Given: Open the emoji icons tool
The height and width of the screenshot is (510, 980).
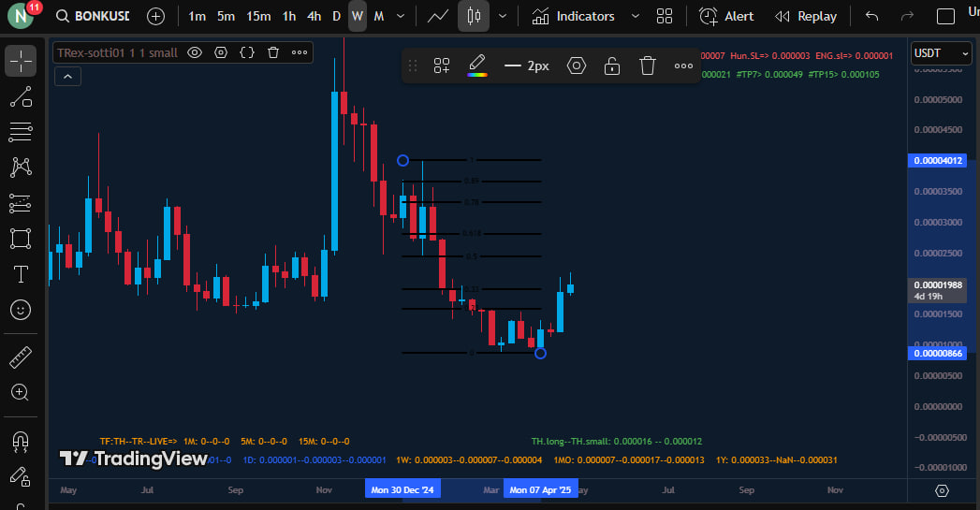Looking at the screenshot, I should pyautogui.click(x=21, y=309).
